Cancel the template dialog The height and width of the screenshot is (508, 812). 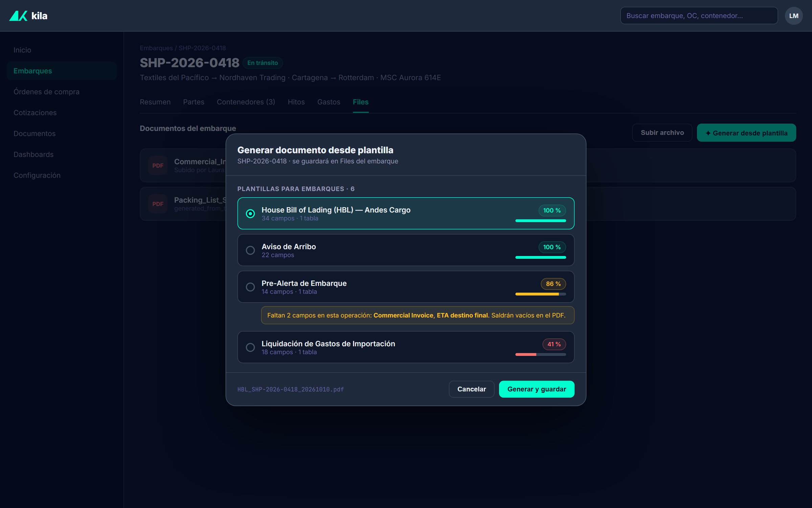click(x=472, y=389)
